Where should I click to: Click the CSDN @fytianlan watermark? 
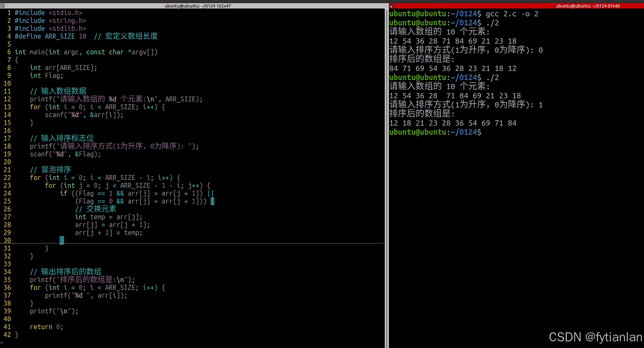coord(595,337)
